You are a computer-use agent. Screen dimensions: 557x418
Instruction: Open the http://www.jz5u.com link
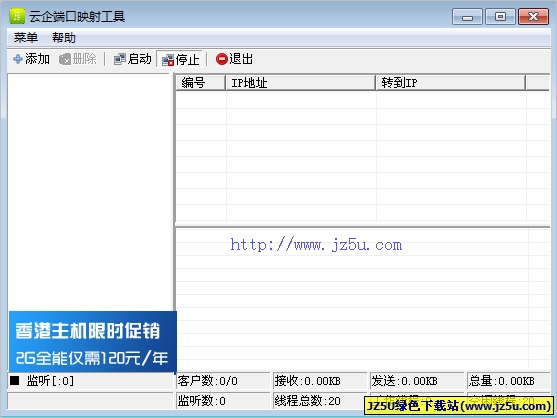(316, 245)
